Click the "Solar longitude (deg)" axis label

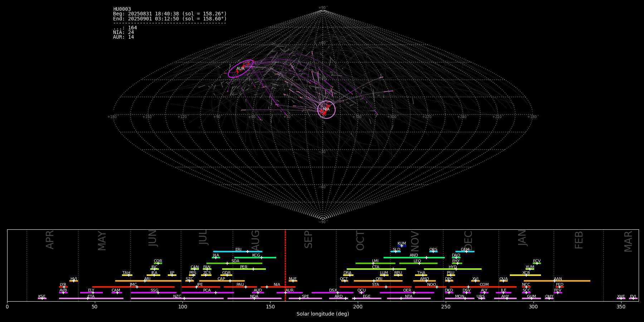323,314
